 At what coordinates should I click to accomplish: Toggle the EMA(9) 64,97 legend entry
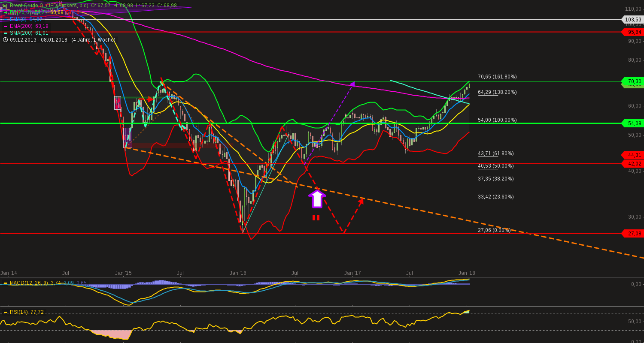[x=26, y=19]
